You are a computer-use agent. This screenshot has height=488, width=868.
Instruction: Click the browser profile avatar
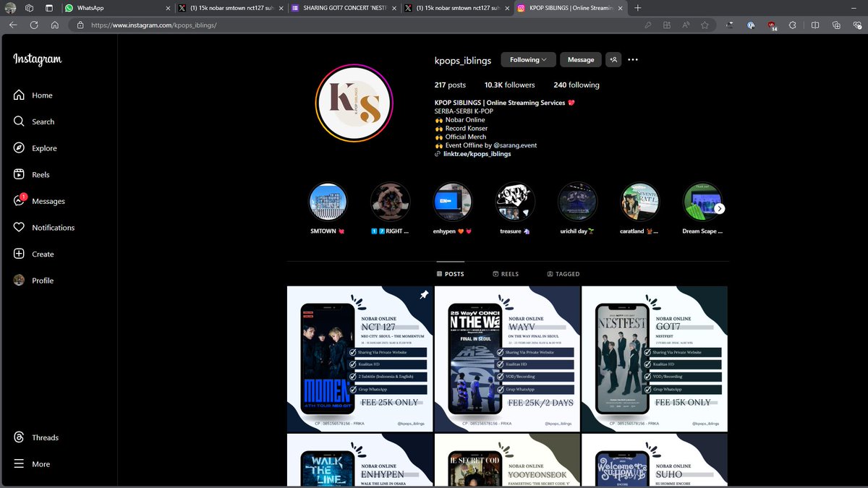coord(9,8)
